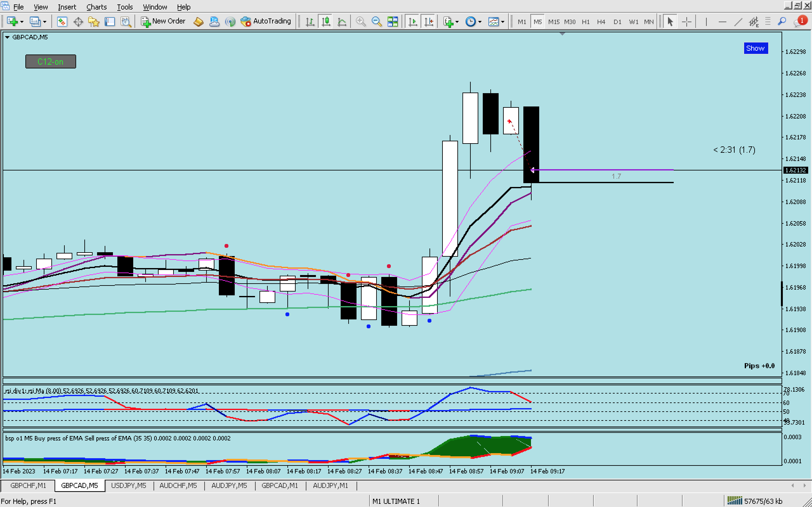
Task: Switch to the USDJPY,M5 chart tab
Action: click(x=128, y=485)
